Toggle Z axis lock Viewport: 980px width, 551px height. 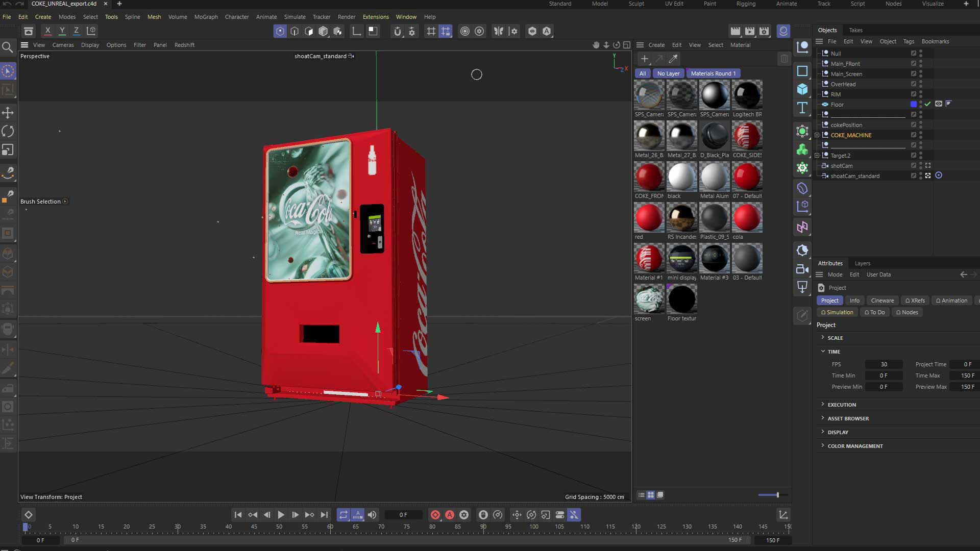coord(76,31)
